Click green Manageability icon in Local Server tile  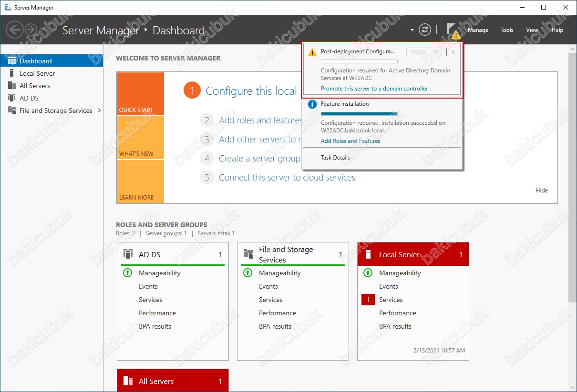pyautogui.click(x=368, y=273)
